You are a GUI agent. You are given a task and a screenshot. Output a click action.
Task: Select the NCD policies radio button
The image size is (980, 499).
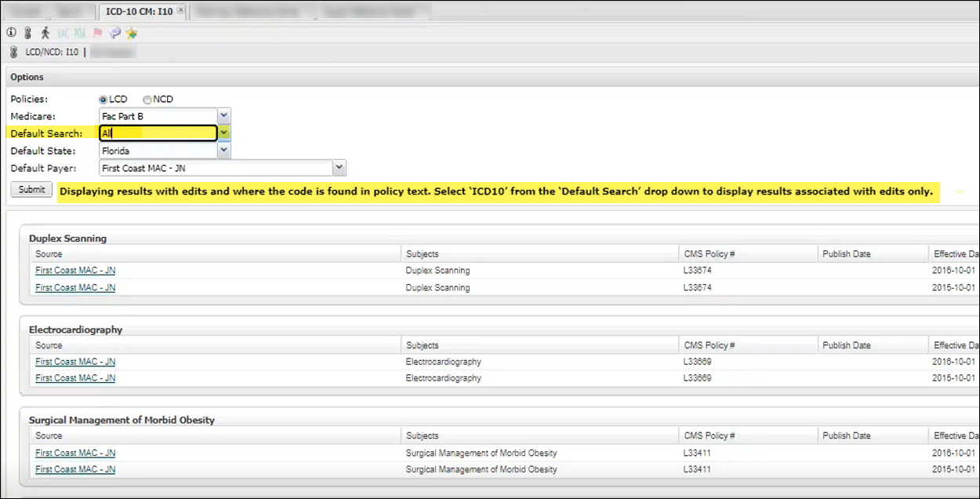point(147,100)
